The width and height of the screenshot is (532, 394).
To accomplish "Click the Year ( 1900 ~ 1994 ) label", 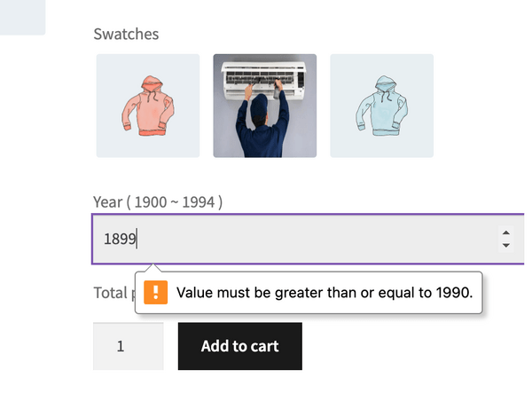I will point(158,201).
